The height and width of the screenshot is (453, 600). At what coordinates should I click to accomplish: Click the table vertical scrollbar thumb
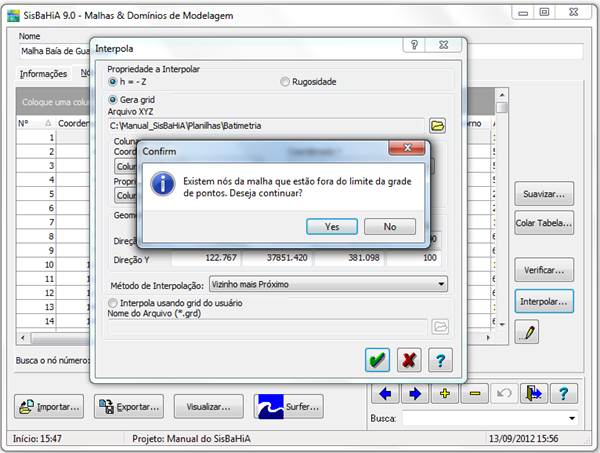502,108
